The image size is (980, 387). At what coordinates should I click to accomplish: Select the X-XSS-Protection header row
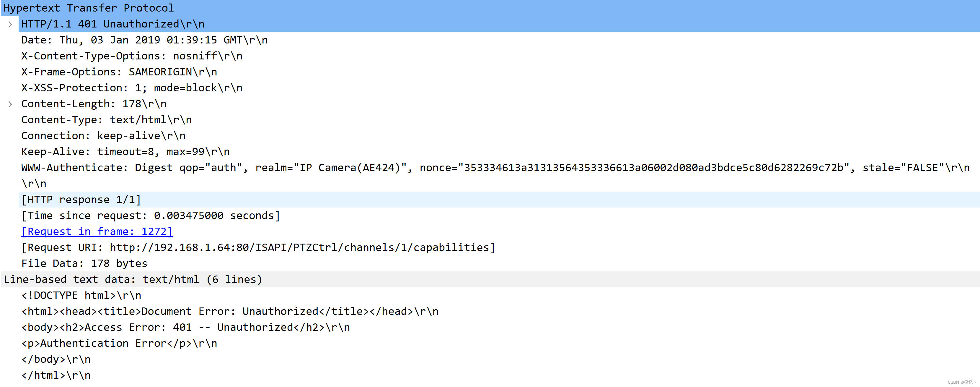[x=131, y=88]
